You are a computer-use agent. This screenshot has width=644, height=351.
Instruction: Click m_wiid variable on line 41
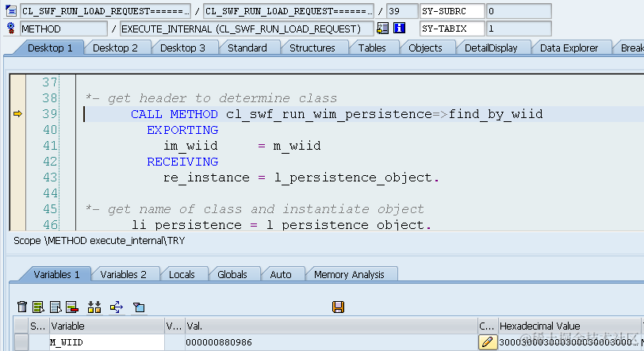click(x=297, y=146)
